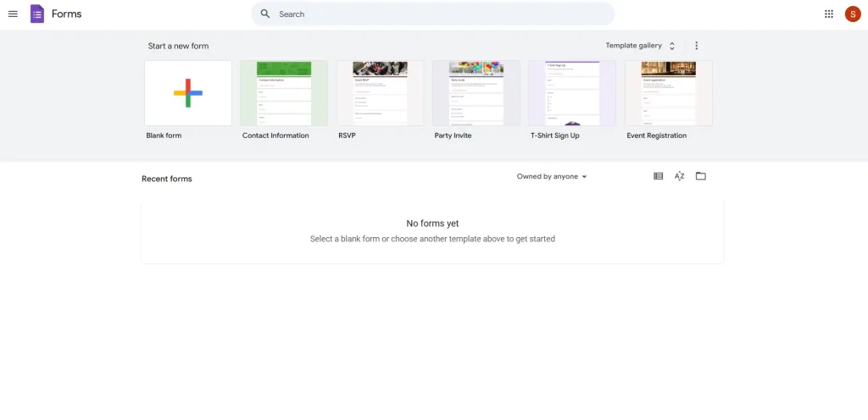Expand the Template gallery
Image resolution: width=868 pixels, height=420 pixels.
(x=640, y=46)
